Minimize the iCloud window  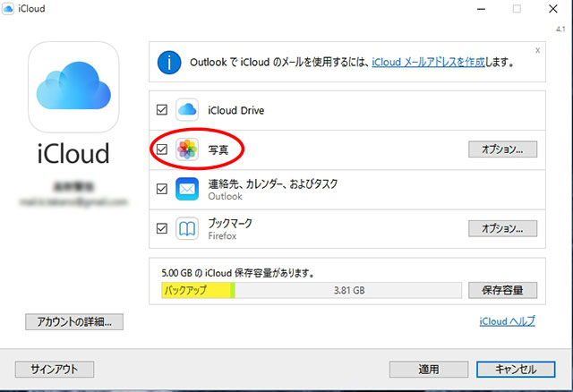(482, 9)
